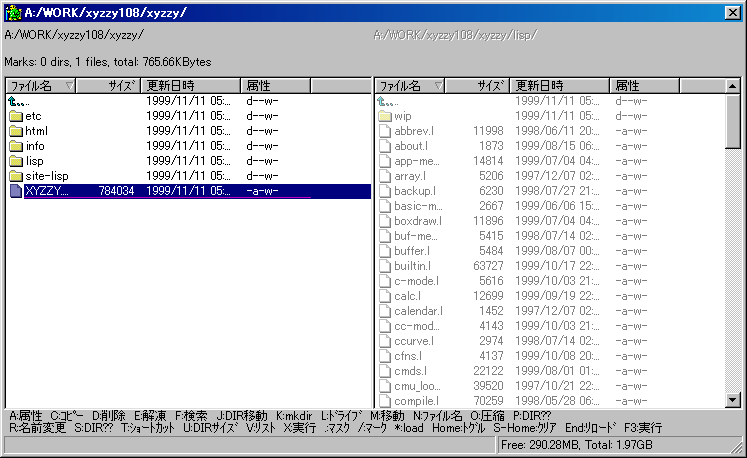Click left pane 更新日時 column header

coord(191,86)
